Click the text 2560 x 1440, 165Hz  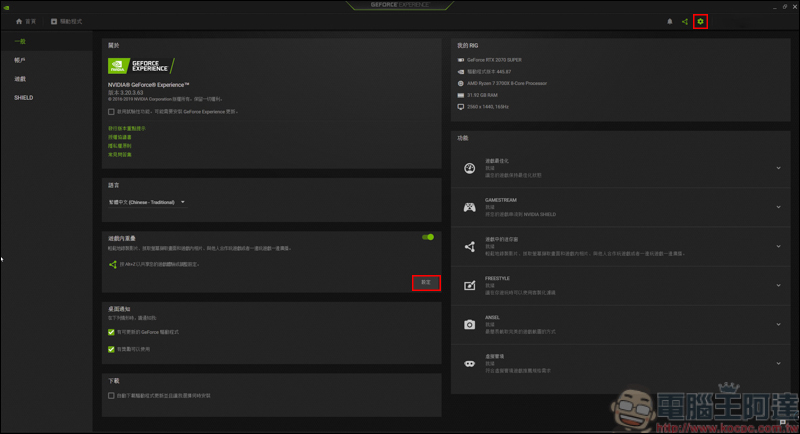click(488, 107)
